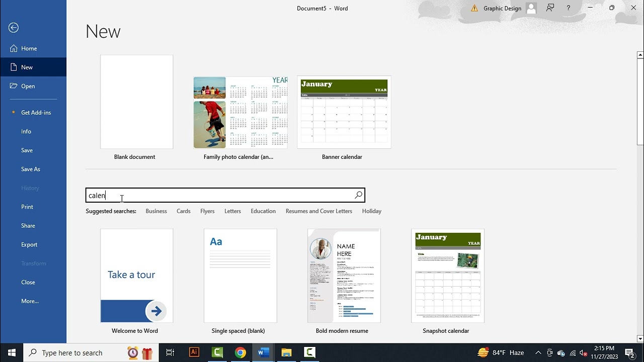Open File Explorer from the taskbar
Image resolution: width=644 pixels, height=362 pixels.
pyautogui.click(x=286, y=352)
